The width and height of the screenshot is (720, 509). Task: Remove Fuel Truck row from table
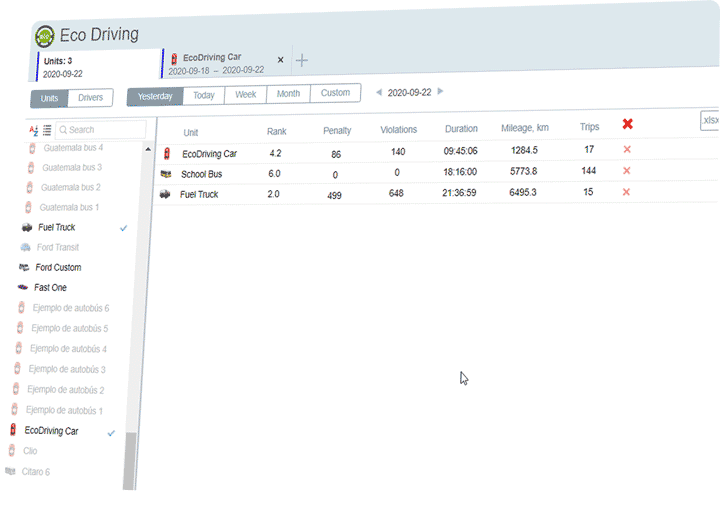click(x=626, y=192)
